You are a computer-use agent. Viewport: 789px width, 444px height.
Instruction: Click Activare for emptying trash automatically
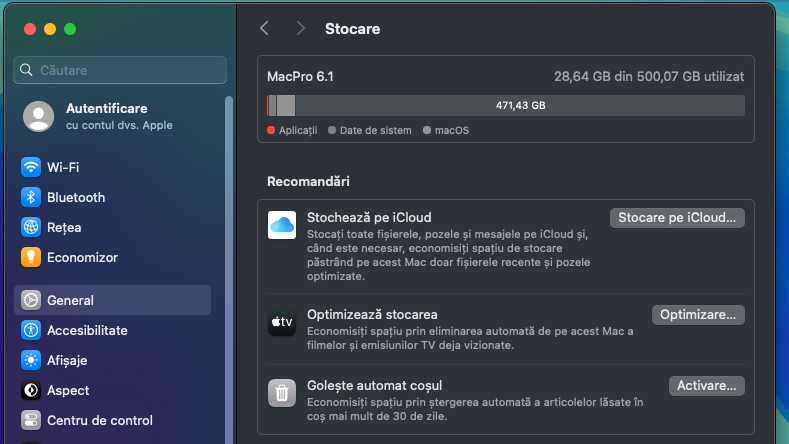[x=706, y=386]
